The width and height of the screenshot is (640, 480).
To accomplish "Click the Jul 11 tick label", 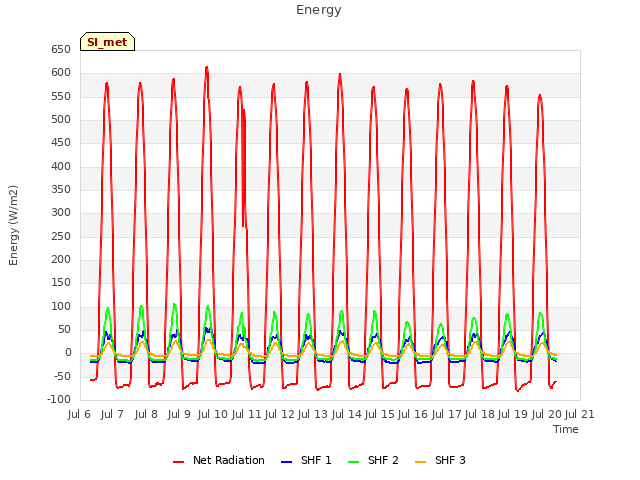I will click(x=247, y=414).
